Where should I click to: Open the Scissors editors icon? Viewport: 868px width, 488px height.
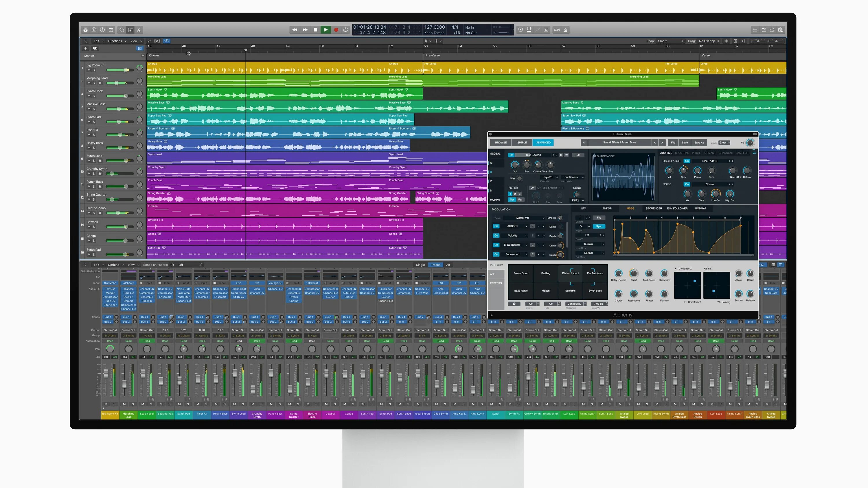139,30
